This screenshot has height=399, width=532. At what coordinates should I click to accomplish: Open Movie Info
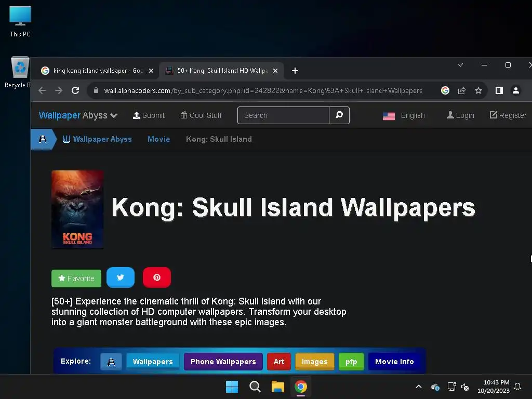(394, 362)
